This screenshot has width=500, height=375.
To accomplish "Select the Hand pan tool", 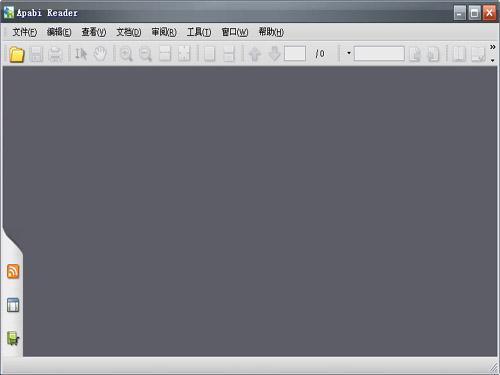I will coord(100,54).
